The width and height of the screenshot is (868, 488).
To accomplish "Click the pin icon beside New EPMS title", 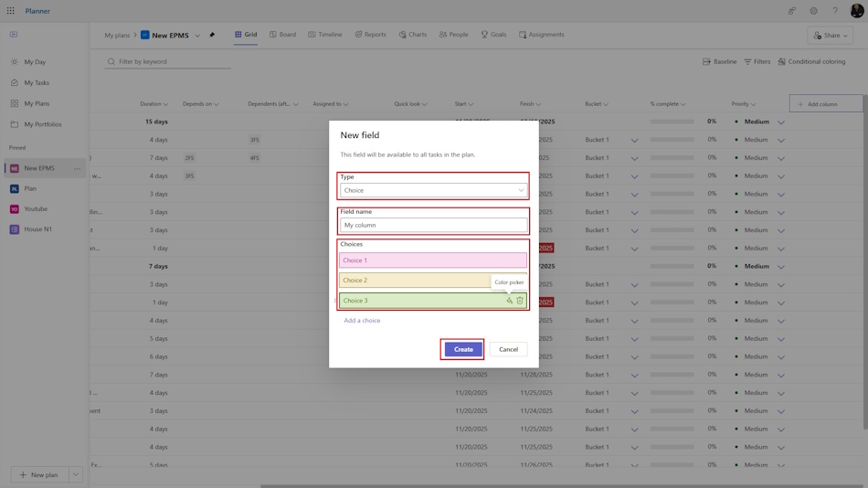I will [212, 35].
